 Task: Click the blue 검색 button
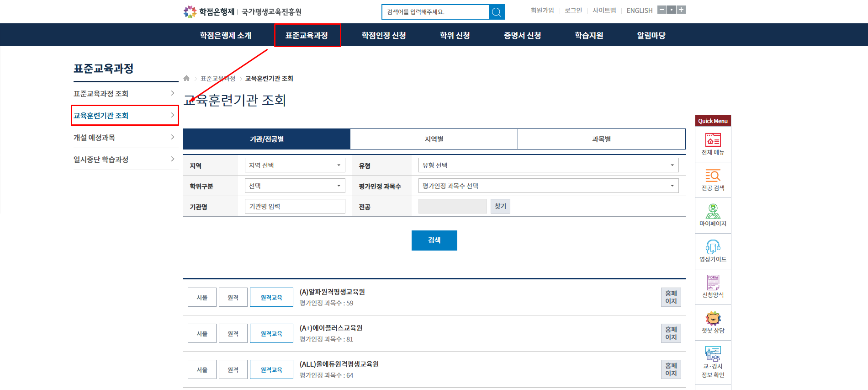[434, 240]
